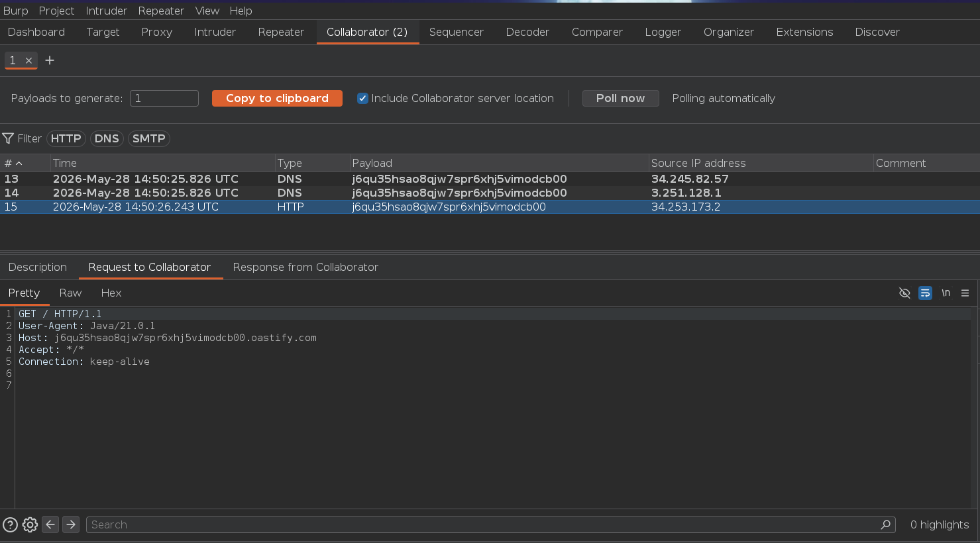Click the User-Agent Java/21.0.1 line
The height and width of the screenshot is (543, 980).
tap(87, 326)
